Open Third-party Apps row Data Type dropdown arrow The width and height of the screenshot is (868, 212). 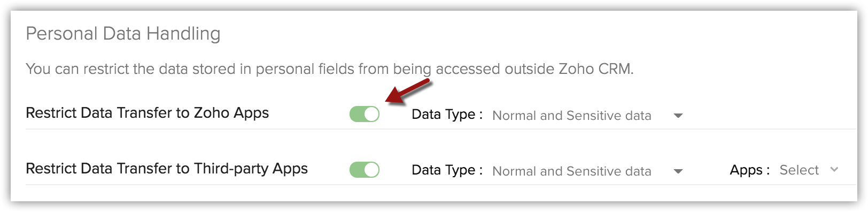pyautogui.click(x=678, y=171)
